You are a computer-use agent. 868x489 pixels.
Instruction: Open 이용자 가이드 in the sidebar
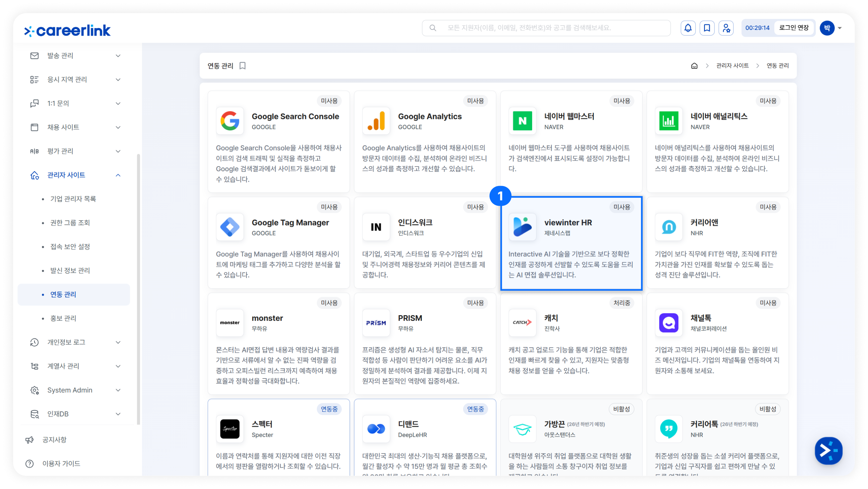point(61,464)
